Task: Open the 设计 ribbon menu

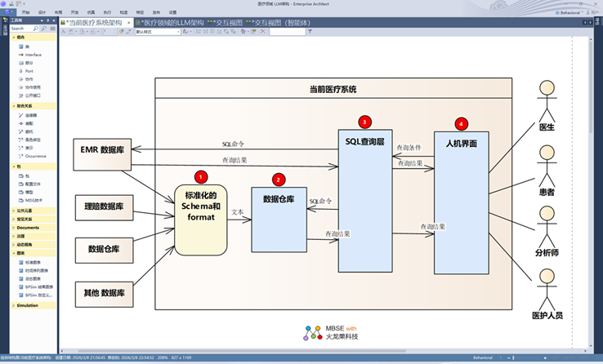Action: click(42, 13)
